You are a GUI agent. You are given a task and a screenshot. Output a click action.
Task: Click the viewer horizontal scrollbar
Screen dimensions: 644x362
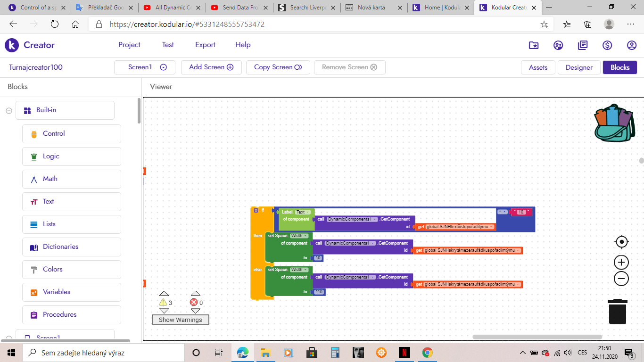(537, 337)
